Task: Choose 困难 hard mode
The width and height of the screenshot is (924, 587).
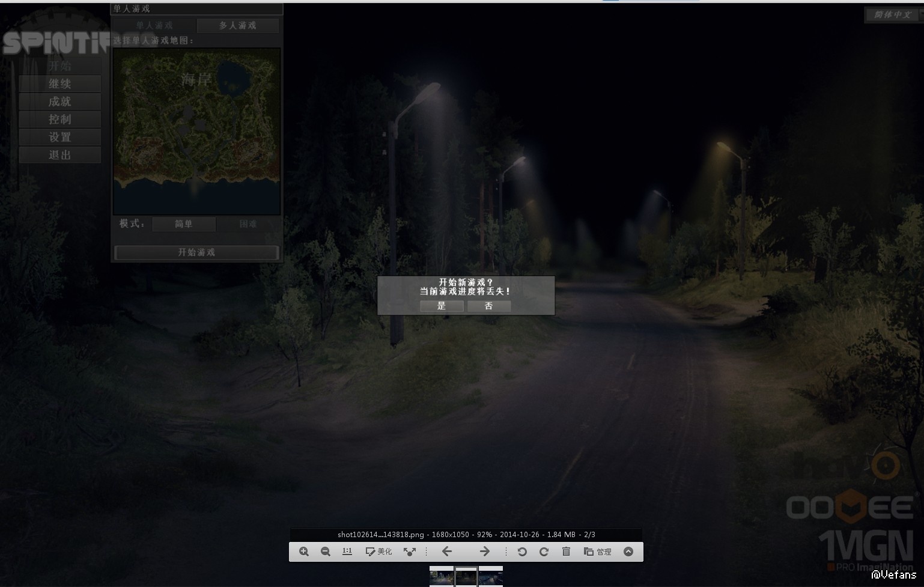Action: 248,224
